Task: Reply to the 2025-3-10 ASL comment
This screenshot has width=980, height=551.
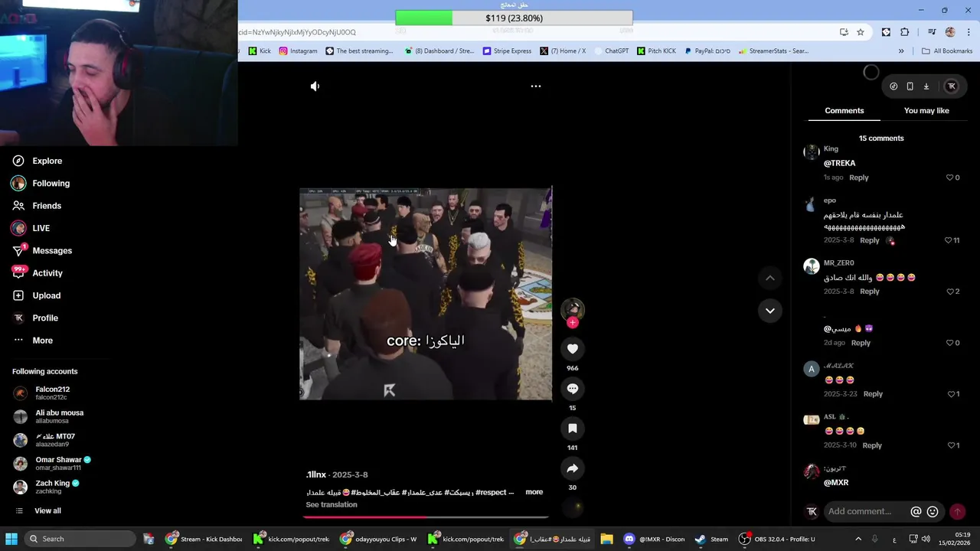Action: pyautogui.click(x=872, y=445)
